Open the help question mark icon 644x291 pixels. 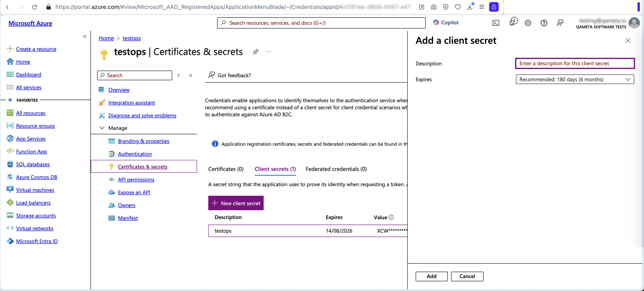pyautogui.click(x=544, y=23)
